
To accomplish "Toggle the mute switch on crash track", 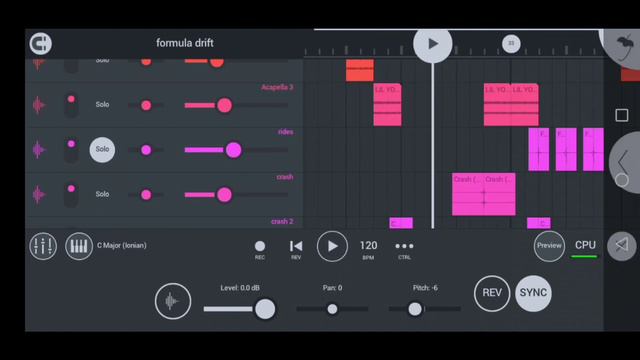I will pyautogui.click(x=71, y=194).
